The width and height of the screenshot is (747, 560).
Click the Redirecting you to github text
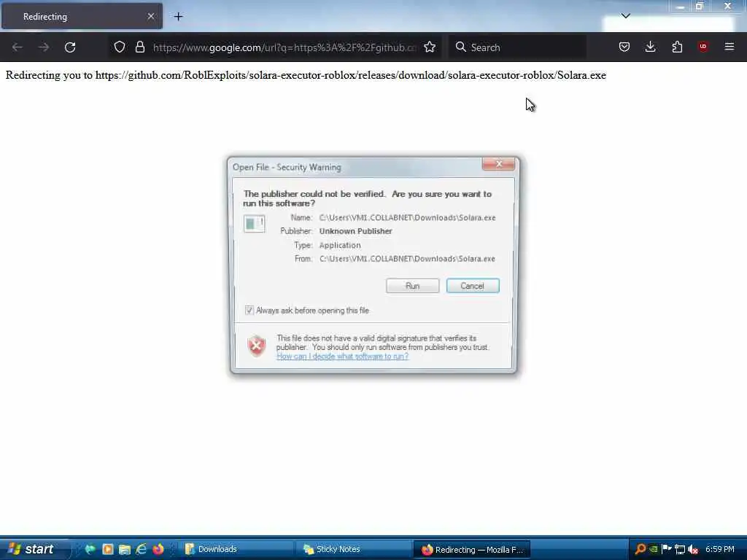click(x=306, y=75)
